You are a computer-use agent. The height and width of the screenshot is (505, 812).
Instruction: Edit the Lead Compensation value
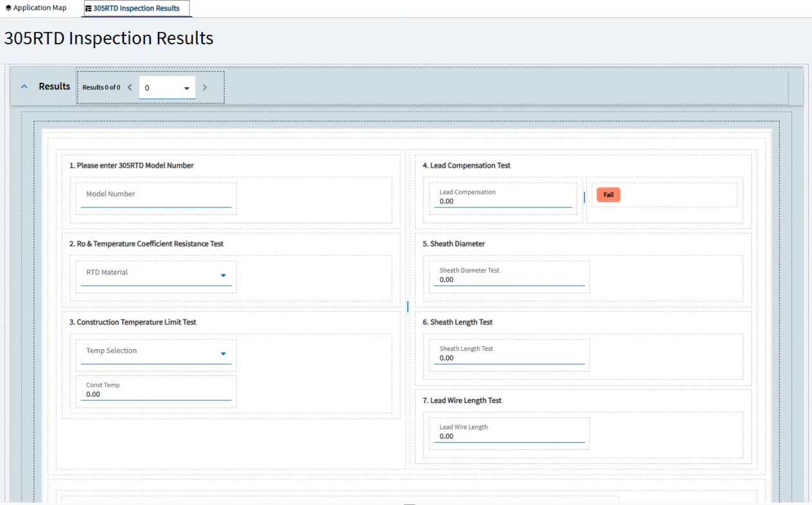coord(502,201)
